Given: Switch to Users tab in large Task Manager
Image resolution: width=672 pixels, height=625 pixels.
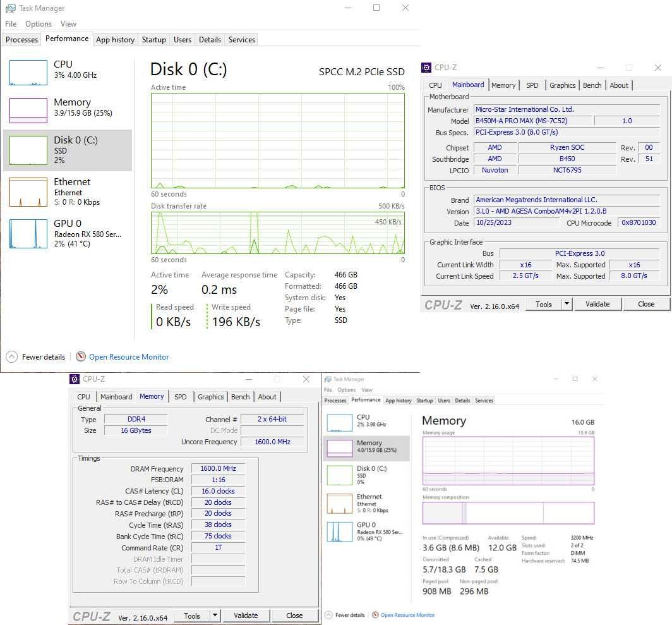Looking at the screenshot, I should coord(183,39).
